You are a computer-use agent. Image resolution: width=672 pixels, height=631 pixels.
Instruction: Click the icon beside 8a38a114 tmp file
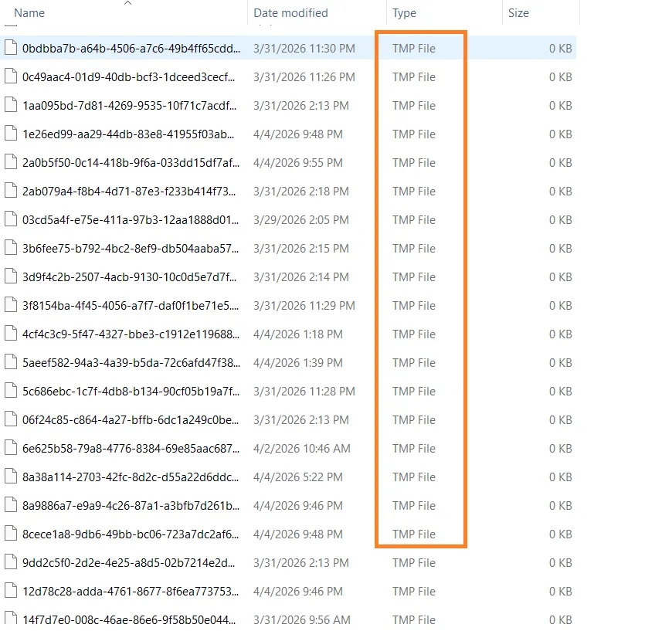(x=8, y=477)
